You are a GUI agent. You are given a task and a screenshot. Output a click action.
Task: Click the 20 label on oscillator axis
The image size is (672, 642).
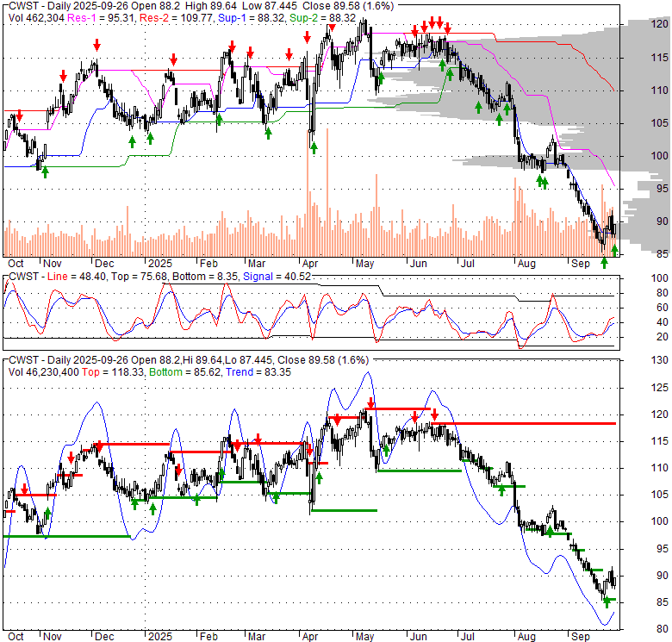click(x=663, y=337)
